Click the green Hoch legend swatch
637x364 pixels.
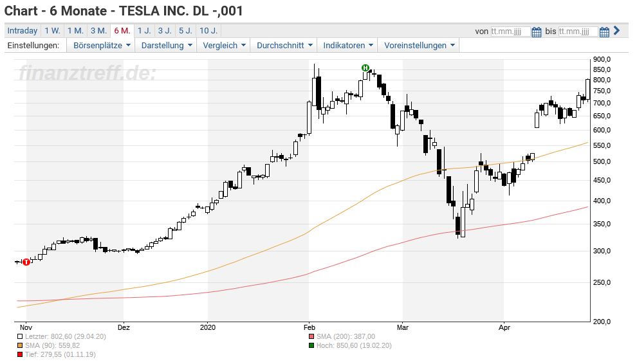click(x=311, y=346)
